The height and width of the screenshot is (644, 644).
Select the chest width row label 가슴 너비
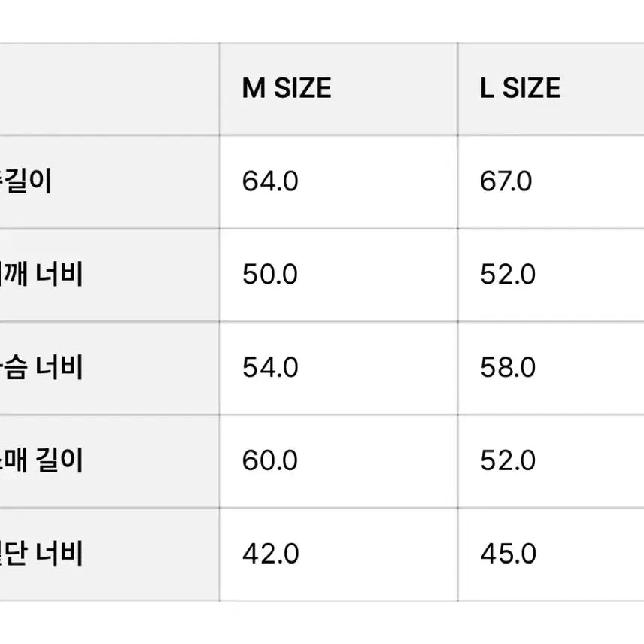[x=41, y=368]
